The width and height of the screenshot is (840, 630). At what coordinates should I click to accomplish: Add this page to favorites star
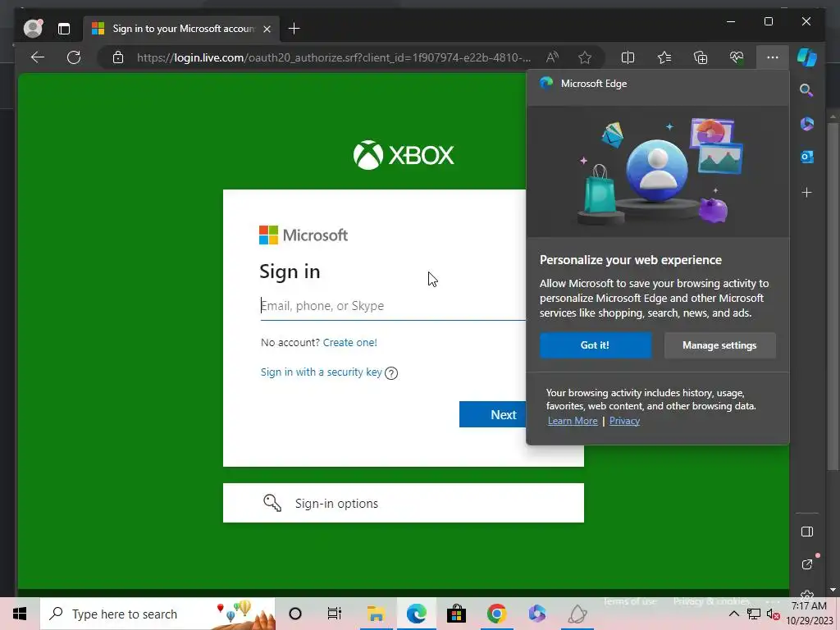(x=585, y=57)
